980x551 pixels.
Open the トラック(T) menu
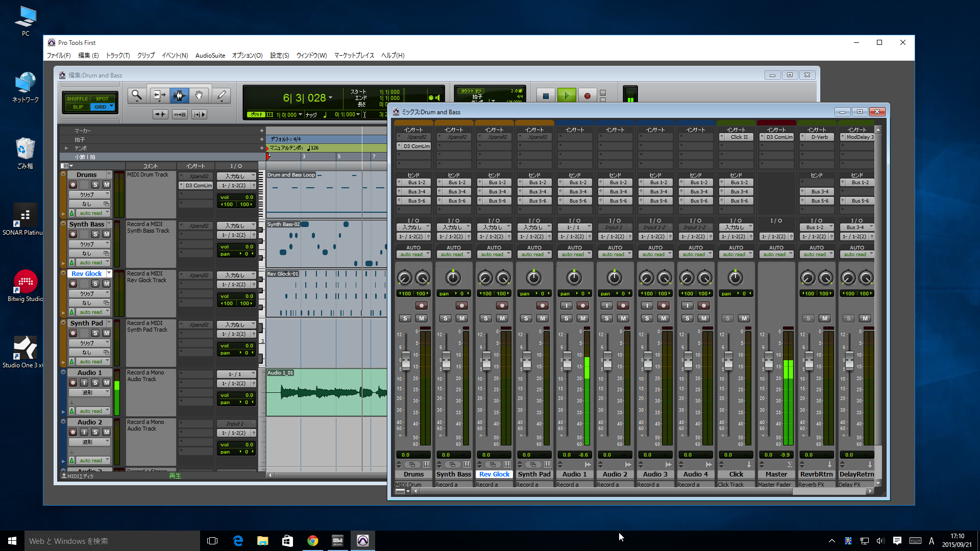click(117, 56)
